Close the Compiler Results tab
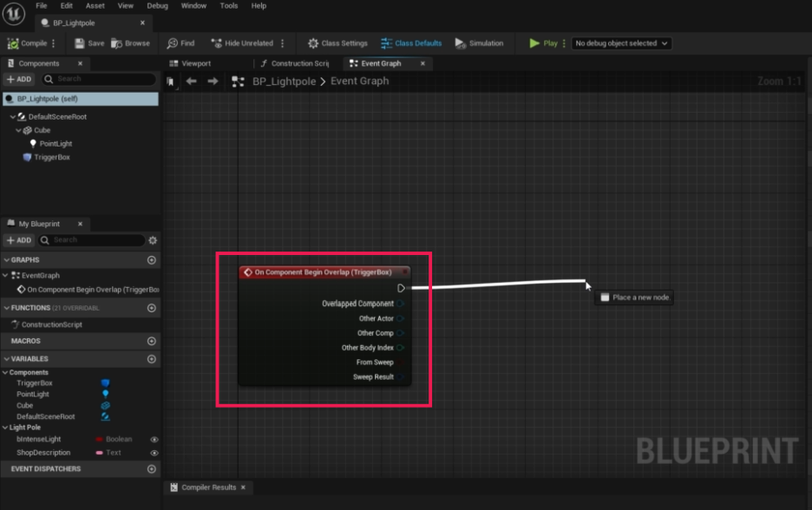Viewport: 812px width, 510px height. pyautogui.click(x=243, y=487)
